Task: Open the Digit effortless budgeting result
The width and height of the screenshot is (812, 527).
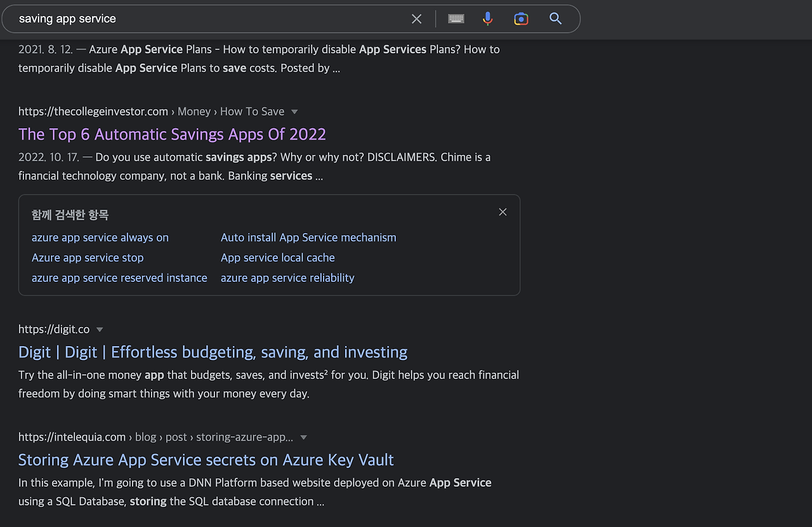Action: tap(213, 352)
